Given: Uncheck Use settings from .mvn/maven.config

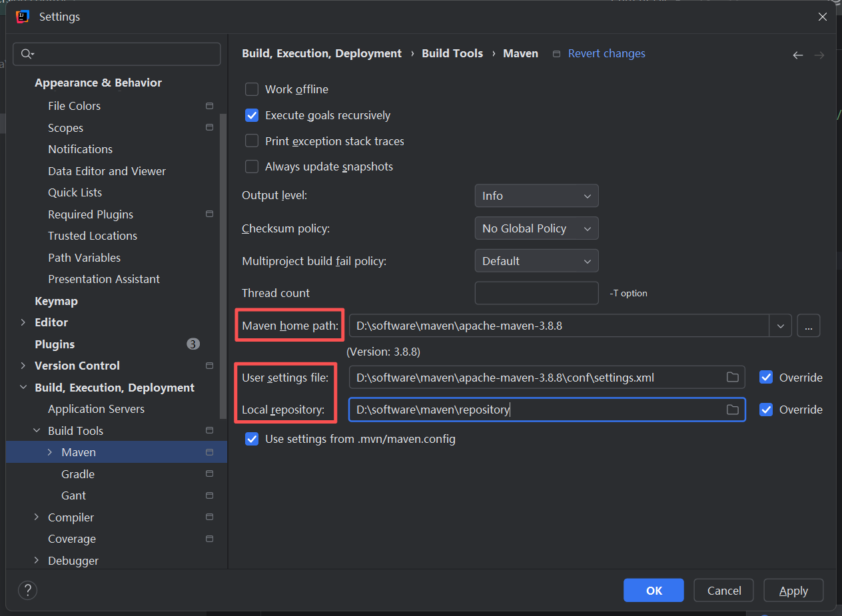Looking at the screenshot, I should (252, 439).
